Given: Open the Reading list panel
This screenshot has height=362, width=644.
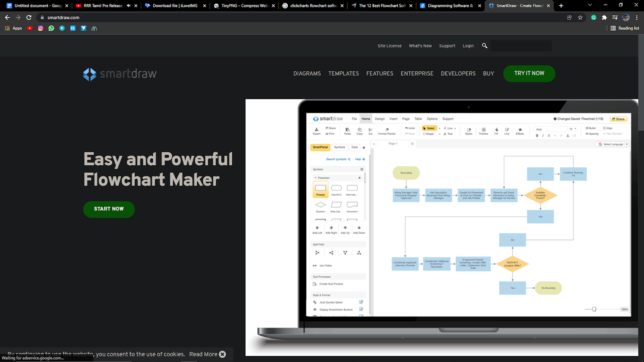Looking at the screenshot, I should pyautogui.click(x=625, y=28).
